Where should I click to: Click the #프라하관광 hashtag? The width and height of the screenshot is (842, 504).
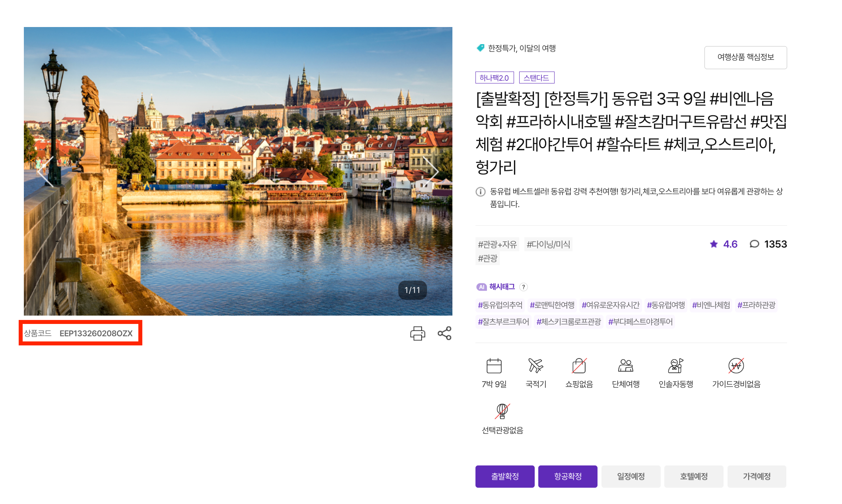point(756,305)
